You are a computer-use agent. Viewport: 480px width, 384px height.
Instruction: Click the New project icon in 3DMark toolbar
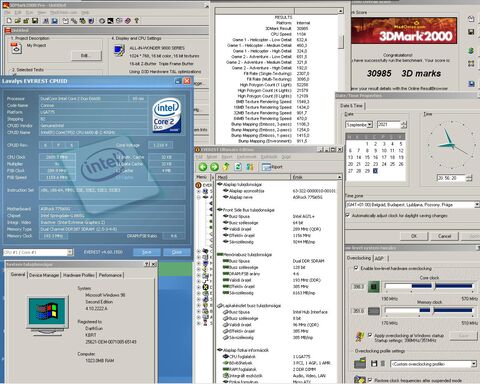click(9, 21)
